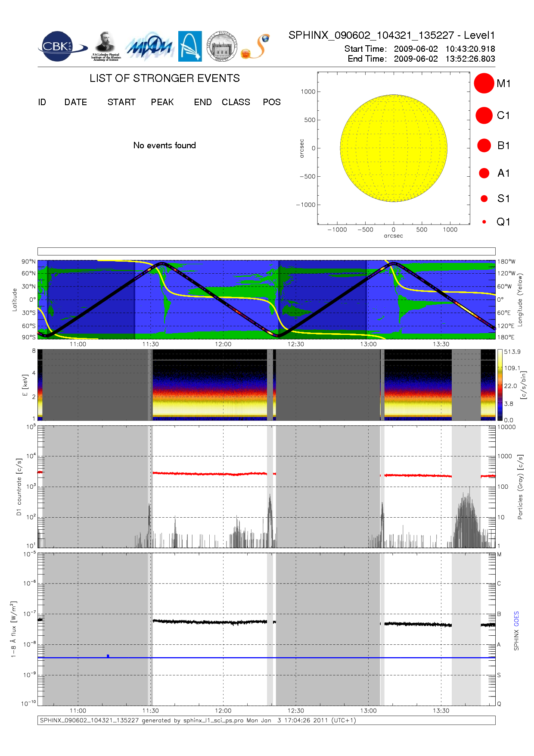Click the ID column header
The width and height of the screenshot is (534, 756).
point(42,102)
